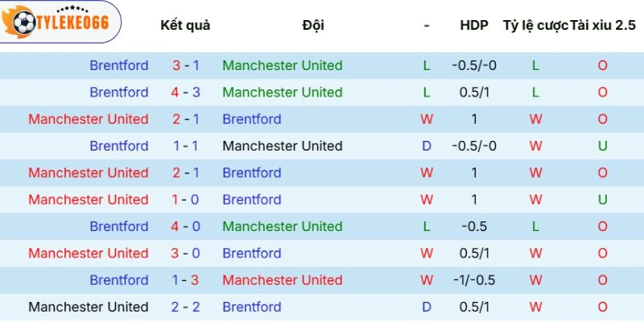Click the HDP column header
Viewport: 644px width, 322px height.
tap(474, 25)
